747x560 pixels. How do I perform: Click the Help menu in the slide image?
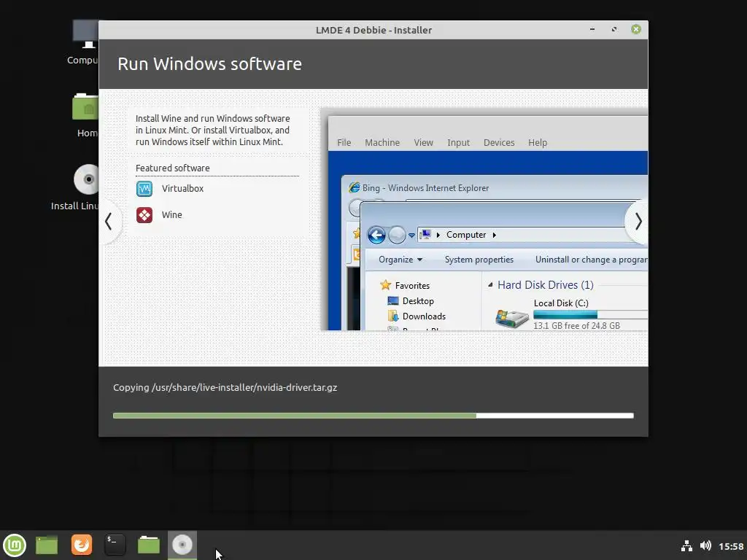pyautogui.click(x=538, y=142)
